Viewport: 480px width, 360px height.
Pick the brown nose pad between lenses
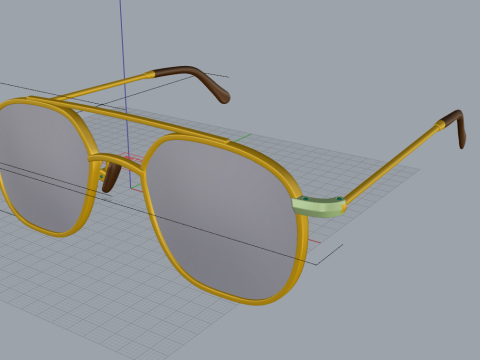point(111,177)
